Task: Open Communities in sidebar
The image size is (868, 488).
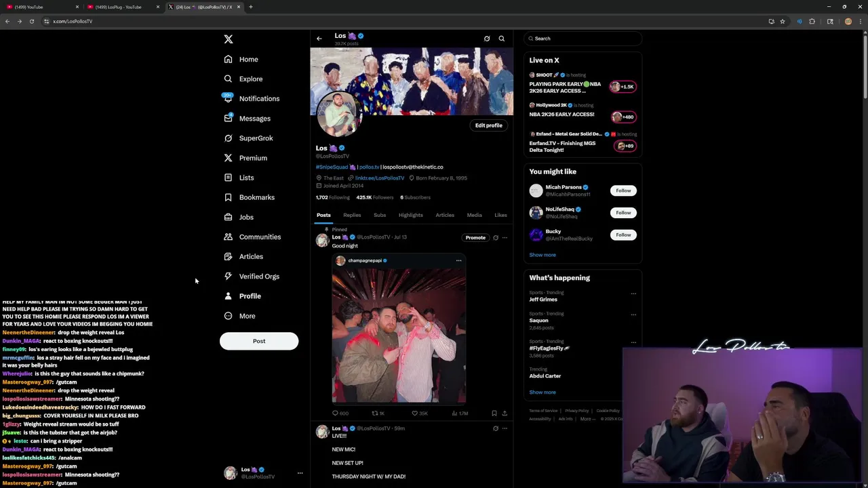Action: coord(252,237)
